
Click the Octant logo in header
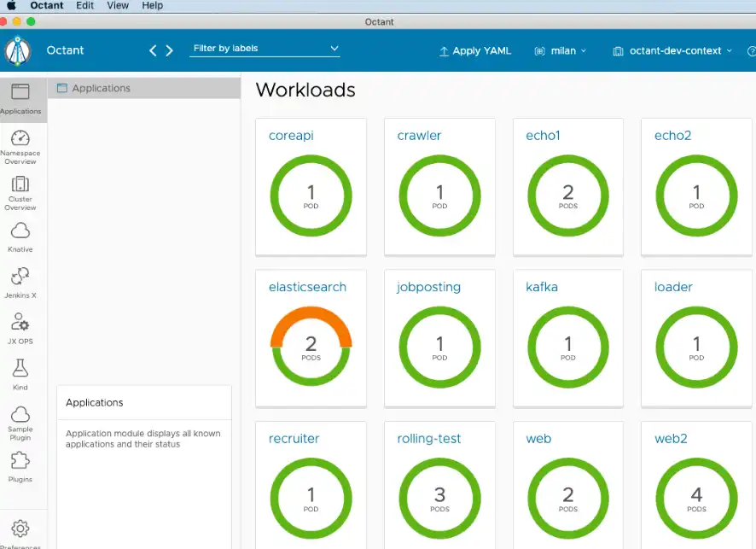coord(18,50)
